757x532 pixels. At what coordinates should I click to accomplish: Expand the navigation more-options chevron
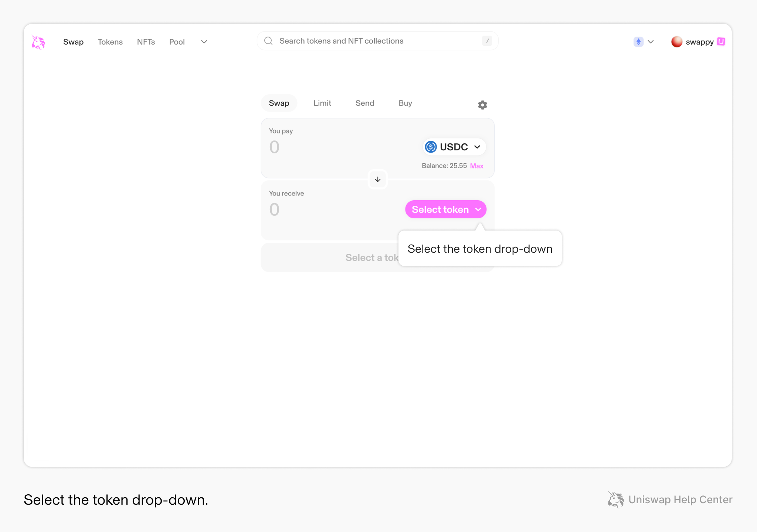[x=204, y=42]
